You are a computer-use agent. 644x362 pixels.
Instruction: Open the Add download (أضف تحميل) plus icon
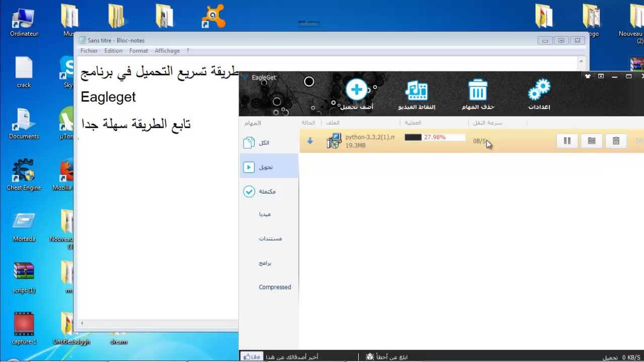pyautogui.click(x=356, y=90)
